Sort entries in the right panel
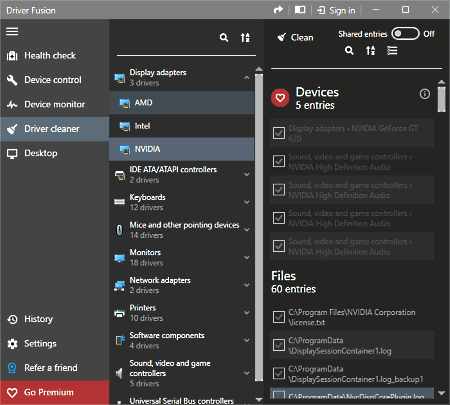 pyautogui.click(x=370, y=51)
